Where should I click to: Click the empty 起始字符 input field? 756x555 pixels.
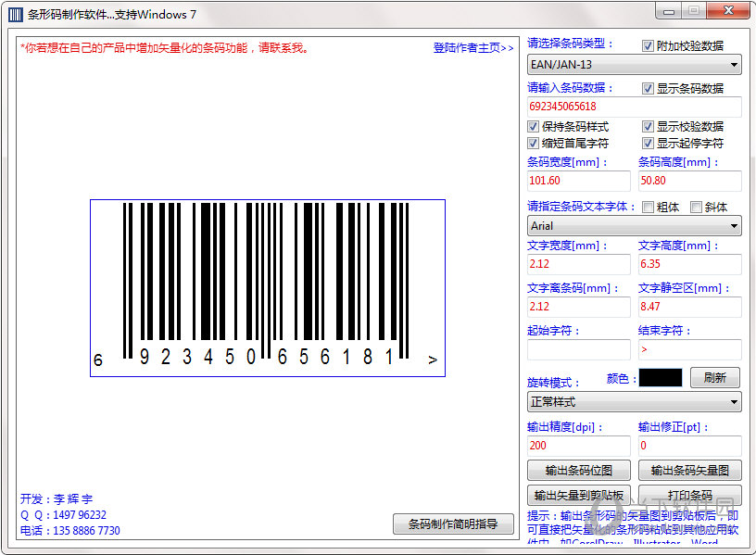tap(579, 349)
